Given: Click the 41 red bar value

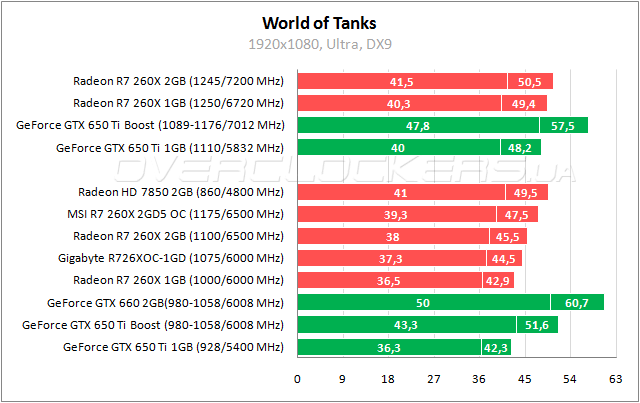Looking at the screenshot, I should (400, 193).
